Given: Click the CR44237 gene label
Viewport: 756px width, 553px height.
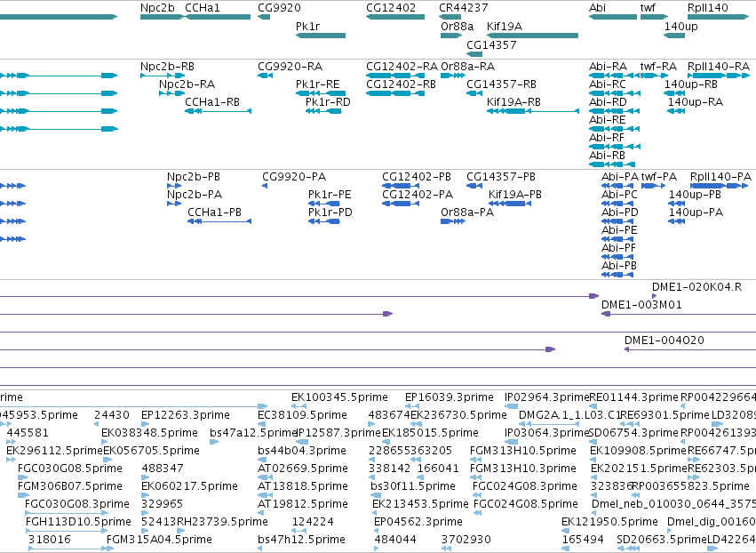Looking at the screenshot, I should click(464, 8).
